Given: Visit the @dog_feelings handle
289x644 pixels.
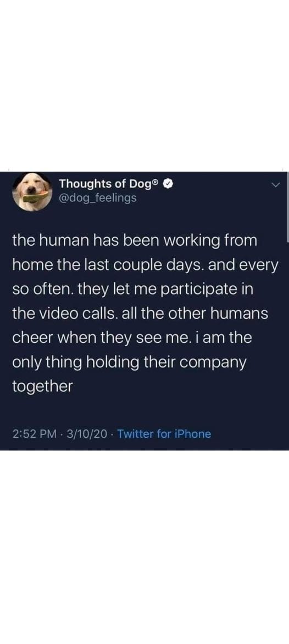Looking at the screenshot, I should point(98,198).
